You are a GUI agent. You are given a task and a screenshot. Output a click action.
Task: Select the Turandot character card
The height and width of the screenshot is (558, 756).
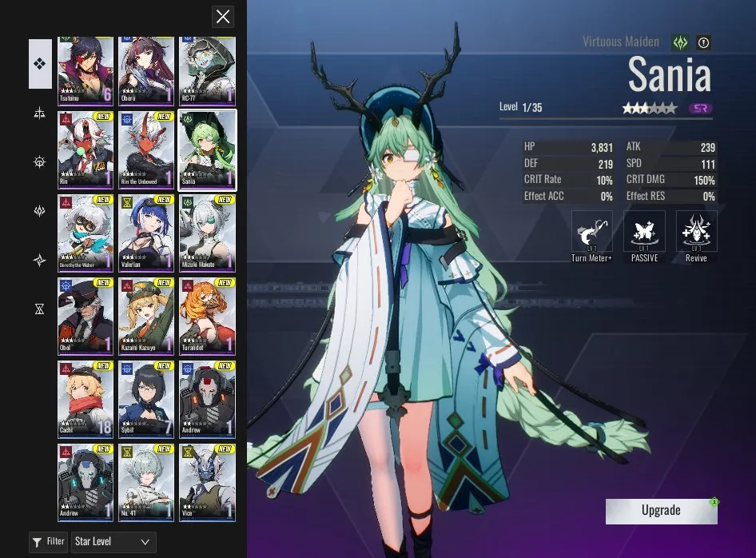(x=207, y=317)
